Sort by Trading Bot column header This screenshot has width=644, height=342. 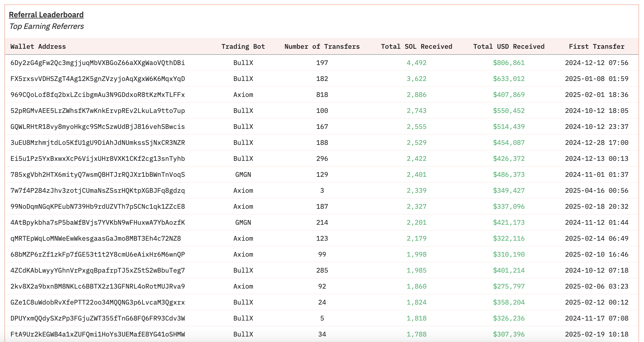[x=243, y=47]
